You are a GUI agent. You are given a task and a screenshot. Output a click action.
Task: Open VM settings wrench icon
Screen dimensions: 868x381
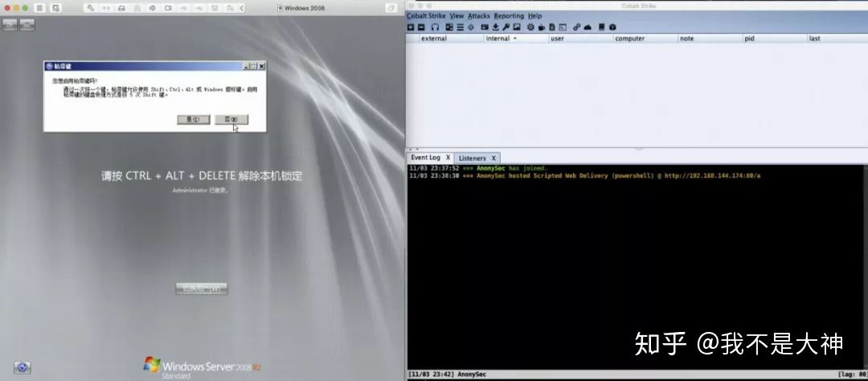(x=90, y=8)
